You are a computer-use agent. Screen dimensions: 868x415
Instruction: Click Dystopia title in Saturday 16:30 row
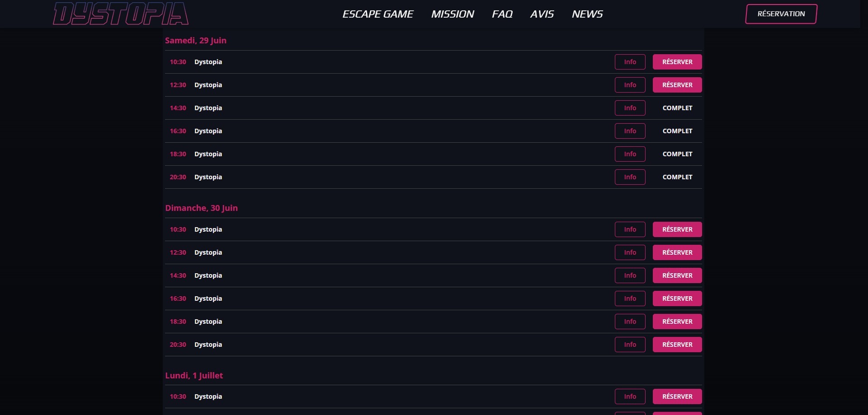coord(208,131)
